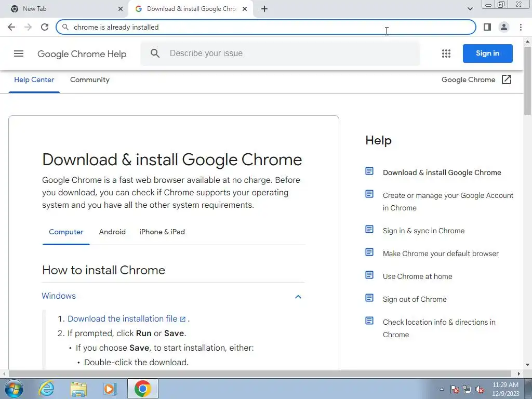The height and width of the screenshot is (399, 532).
Task: Click the Action Center flag icon
Action: point(455,390)
